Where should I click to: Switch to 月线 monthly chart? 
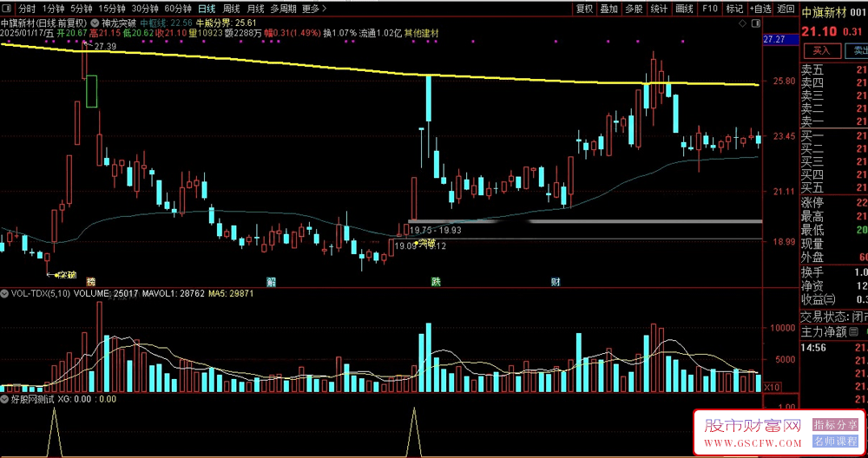pos(255,9)
